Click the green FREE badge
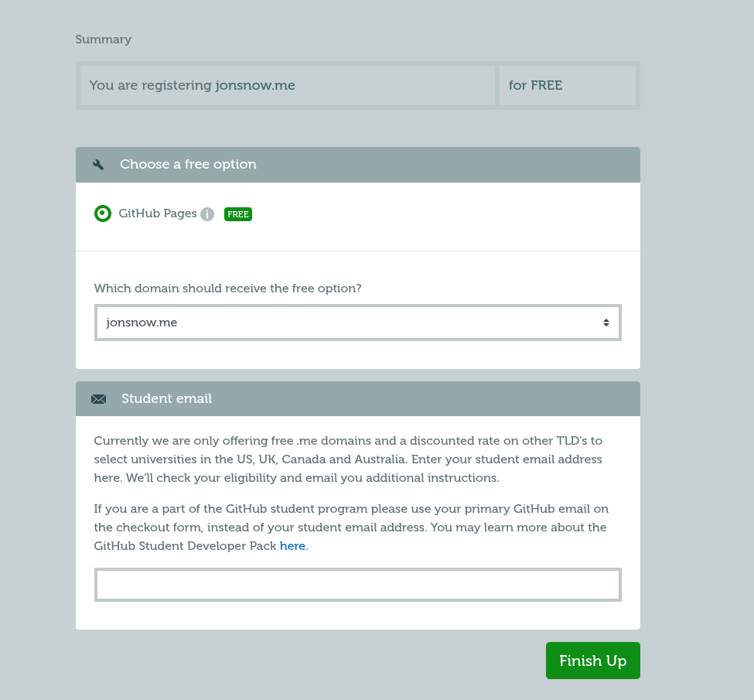This screenshot has height=700, width=754. [238, 214]
